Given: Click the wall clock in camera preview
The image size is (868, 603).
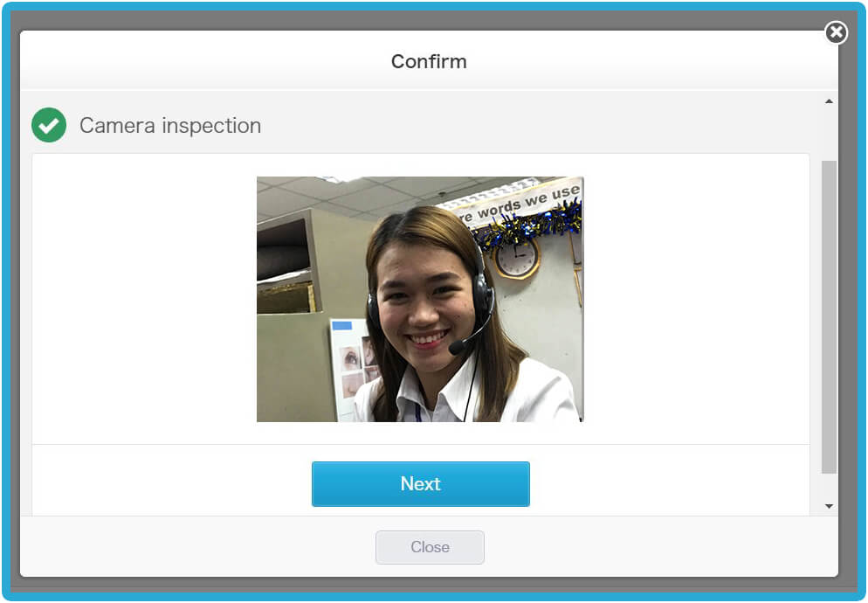Looking at the screenshot, I should coord(518,258).
